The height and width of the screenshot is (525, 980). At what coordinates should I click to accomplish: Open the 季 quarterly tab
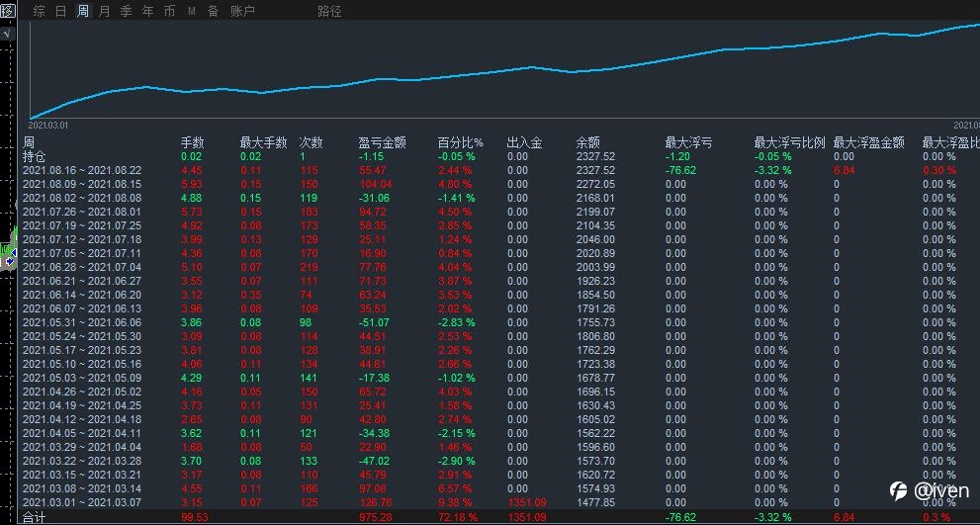127,11
